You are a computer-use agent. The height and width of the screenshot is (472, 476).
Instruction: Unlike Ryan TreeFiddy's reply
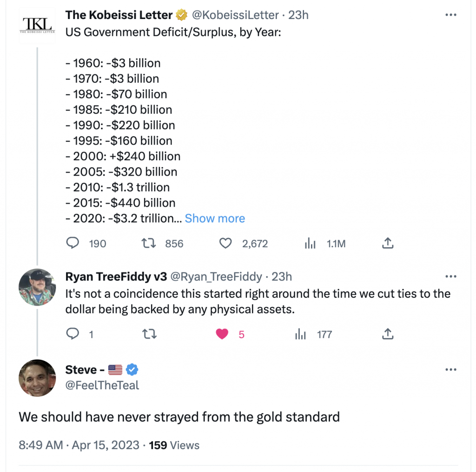point(223,334)
